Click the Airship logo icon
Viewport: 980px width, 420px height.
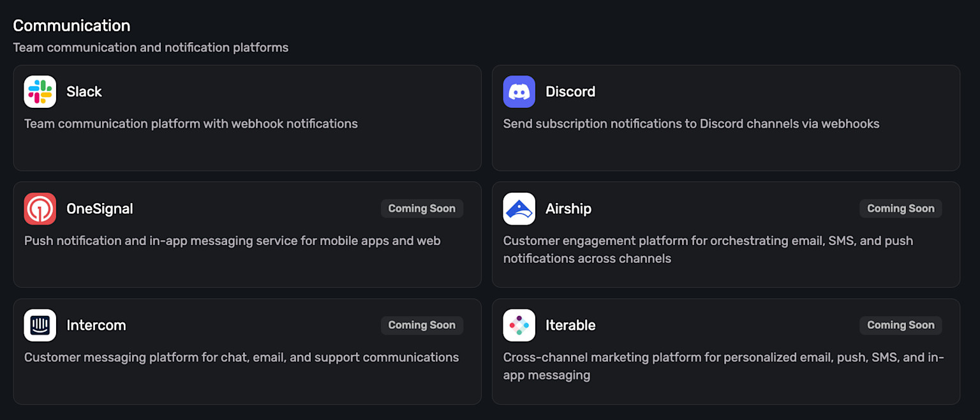pos(519,209)
